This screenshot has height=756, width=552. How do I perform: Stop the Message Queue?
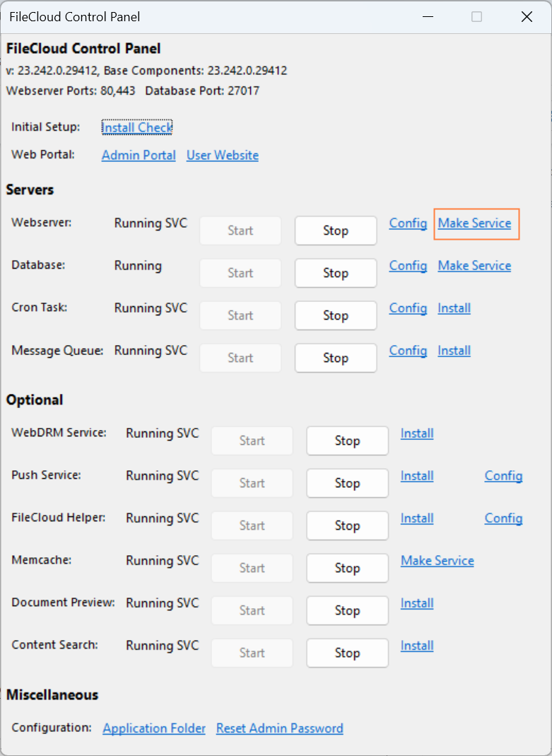point(335,358)
